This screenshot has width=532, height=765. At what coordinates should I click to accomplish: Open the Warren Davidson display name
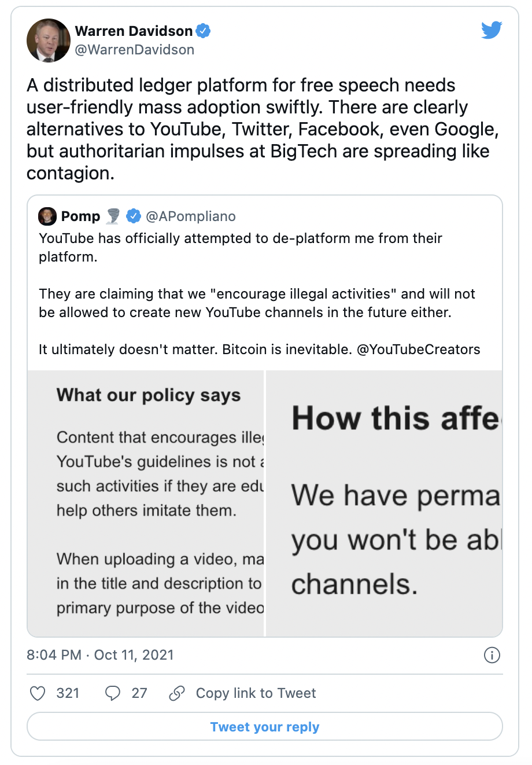coord(134,31)
